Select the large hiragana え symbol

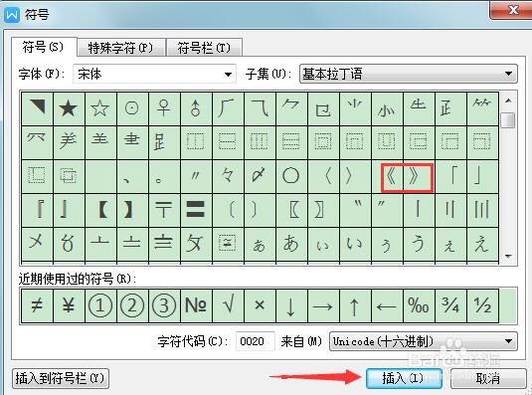coord(482,245)
